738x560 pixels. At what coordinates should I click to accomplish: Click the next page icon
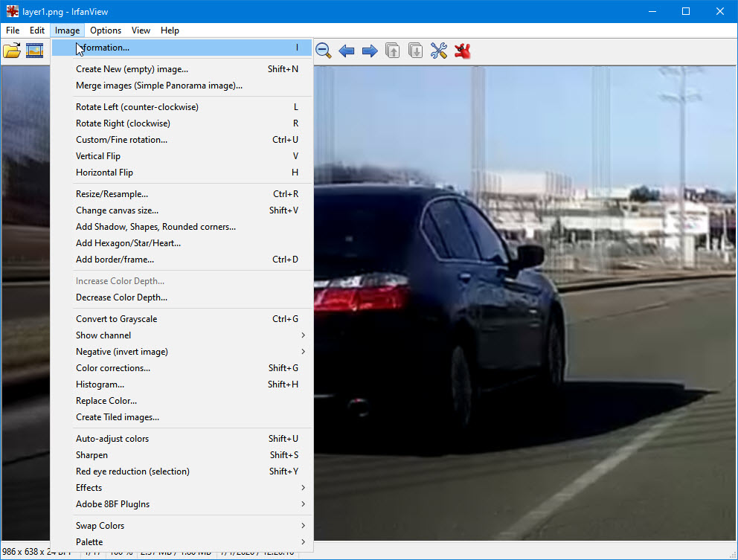(x=415, y=51)
